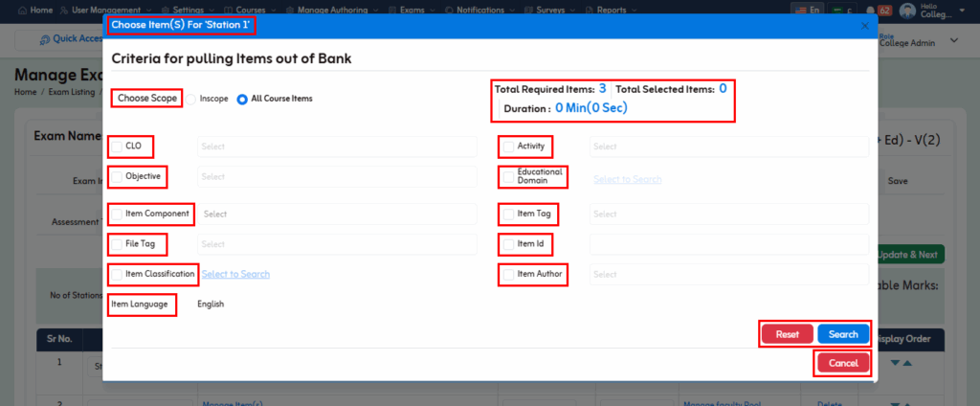Select the Inscope radio button
The image size is (980, 406).
pyautogui.click(x=190, y=99)
